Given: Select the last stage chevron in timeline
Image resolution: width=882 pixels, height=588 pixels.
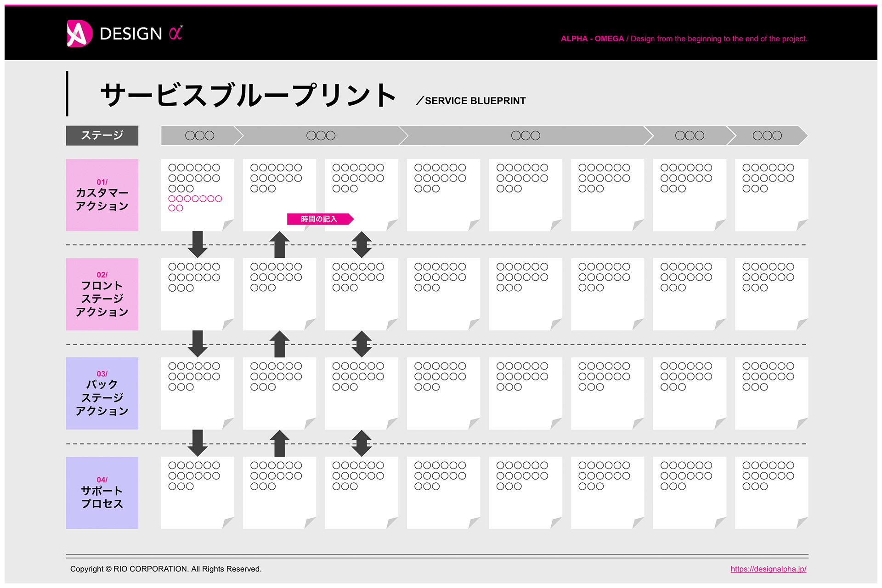Looking at the screenshot, I should 767,136.
